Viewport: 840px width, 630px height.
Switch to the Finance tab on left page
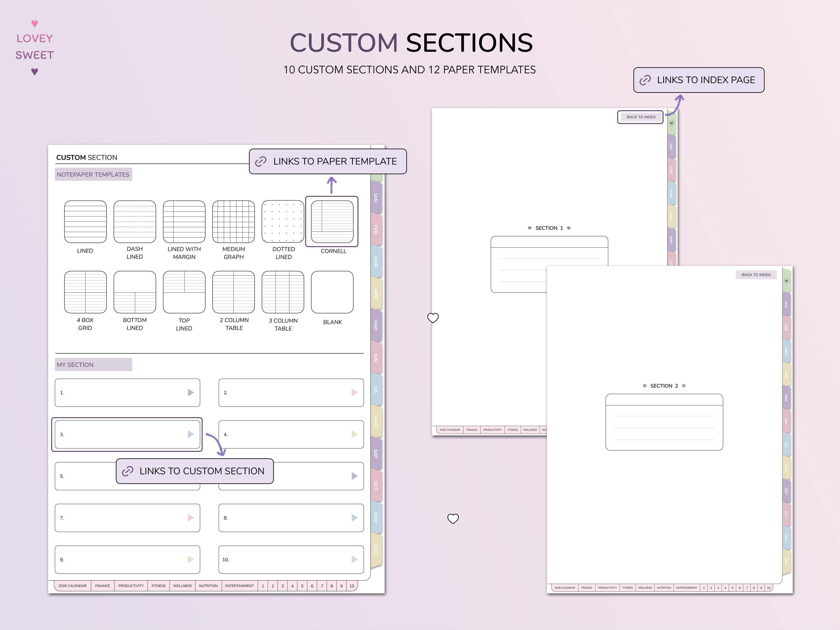pos(102,586)
